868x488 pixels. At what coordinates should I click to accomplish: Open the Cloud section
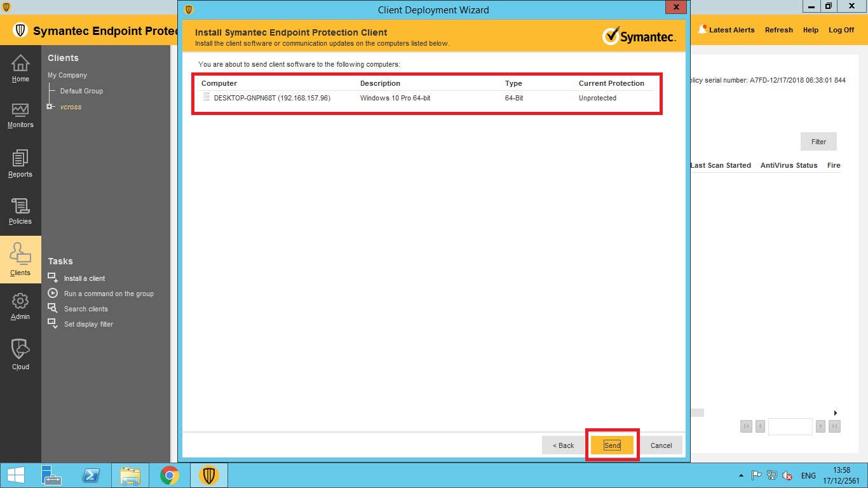(x=20, y=354)
